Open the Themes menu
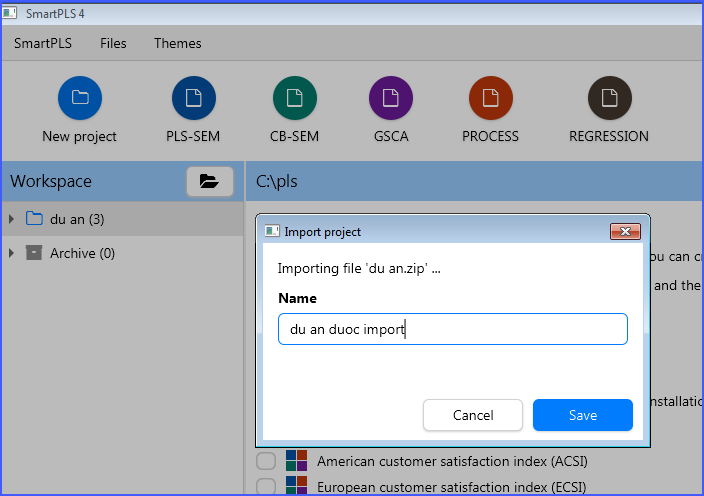704x496 pixels. coord(177,43)
